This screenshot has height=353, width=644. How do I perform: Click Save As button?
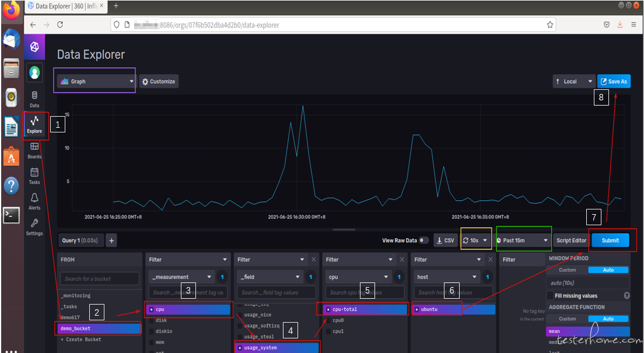[x=614, y=81]
